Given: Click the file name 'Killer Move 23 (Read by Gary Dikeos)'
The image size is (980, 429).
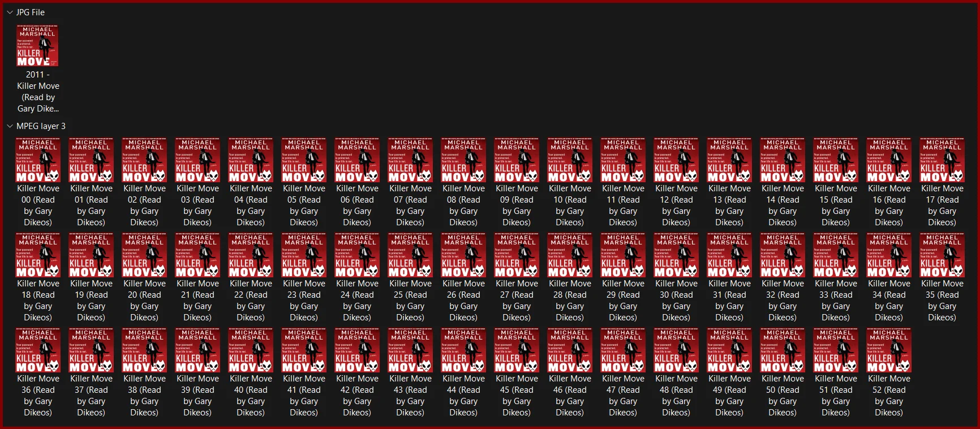Looking at the screenshot, I should pos(304,301).
